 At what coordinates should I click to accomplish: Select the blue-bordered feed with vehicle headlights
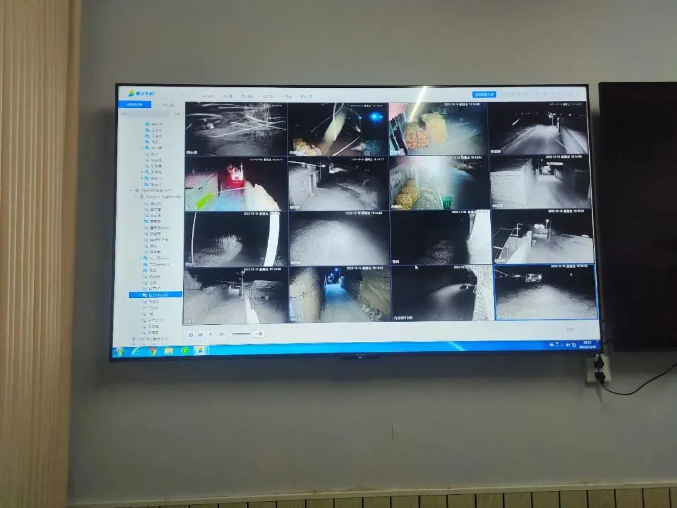pos(546,292)
